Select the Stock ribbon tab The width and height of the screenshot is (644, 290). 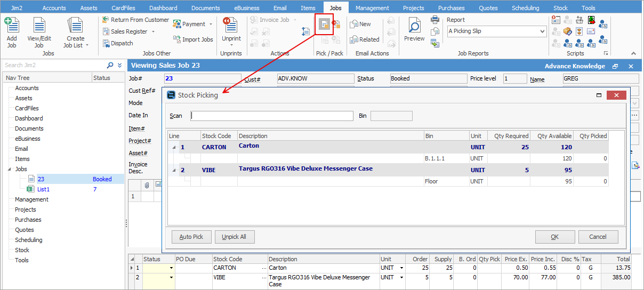(x=560, y=8)
